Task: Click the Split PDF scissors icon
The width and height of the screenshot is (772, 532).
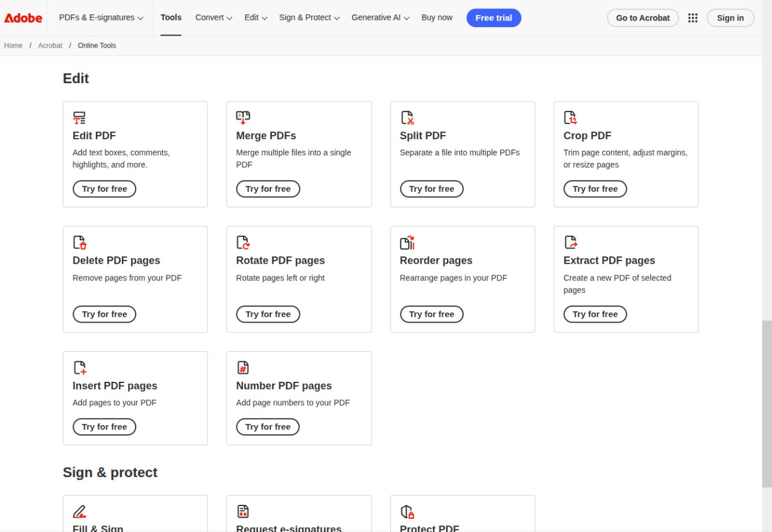Action: pos(407,118)
